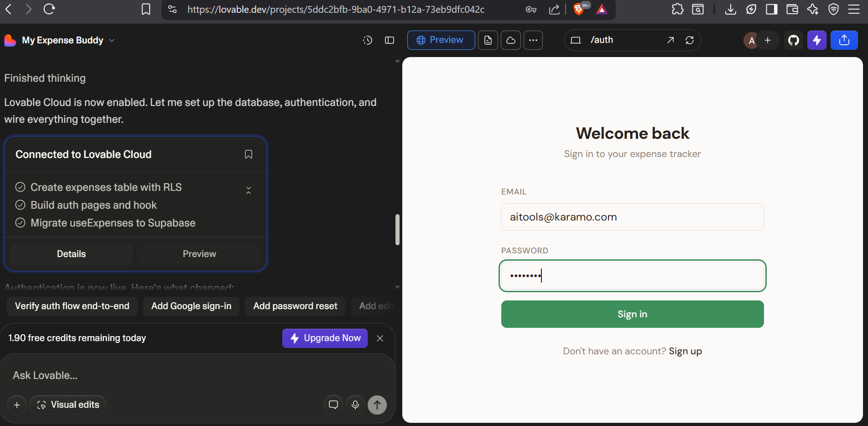Collapse the Lovable Cloud task list chevron
Screen dimensions: 868x426
(x=249, y=190)
